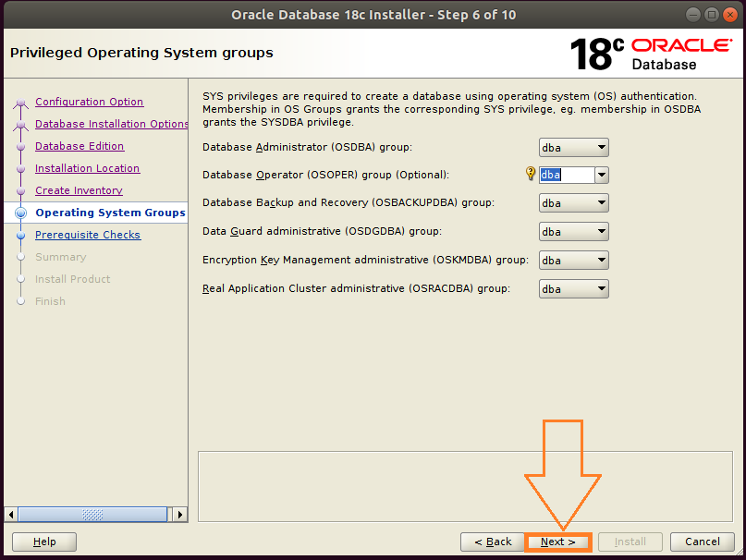Jump to Prerequisite Checks step
This screenshot has width=746, height=560.
click(88, 235)
